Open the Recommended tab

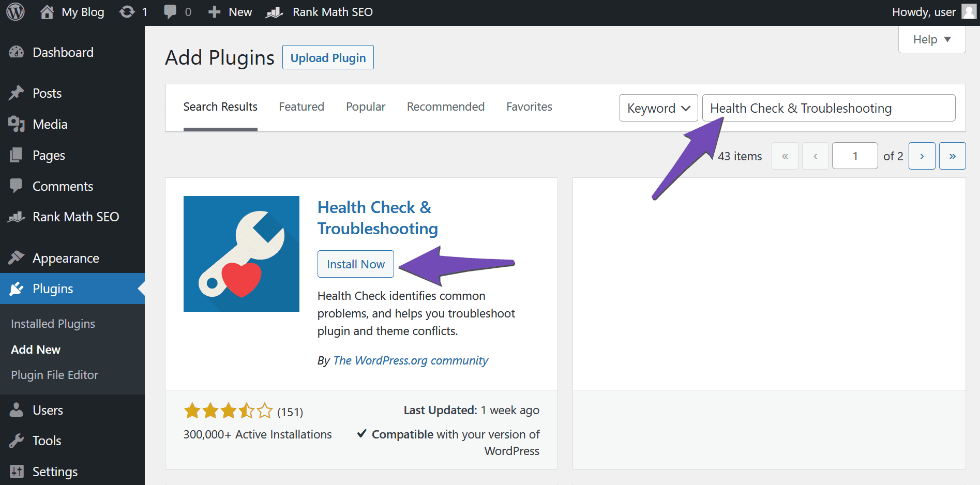446,107
